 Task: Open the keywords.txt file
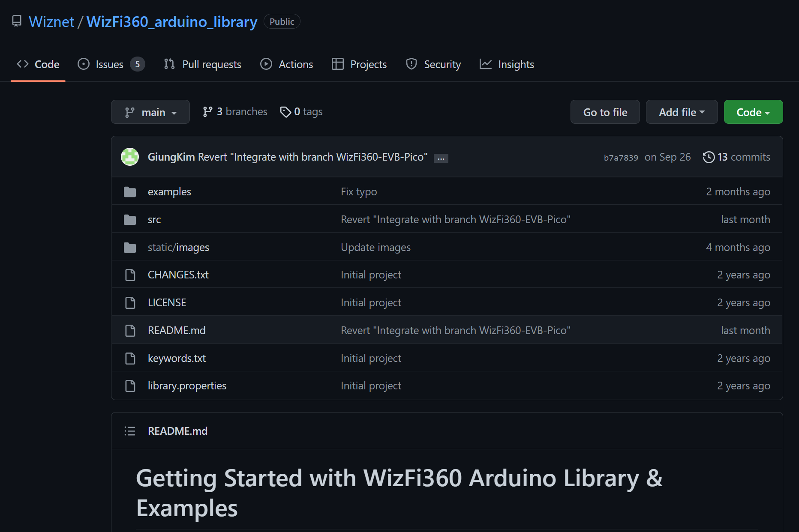[177, 359]
